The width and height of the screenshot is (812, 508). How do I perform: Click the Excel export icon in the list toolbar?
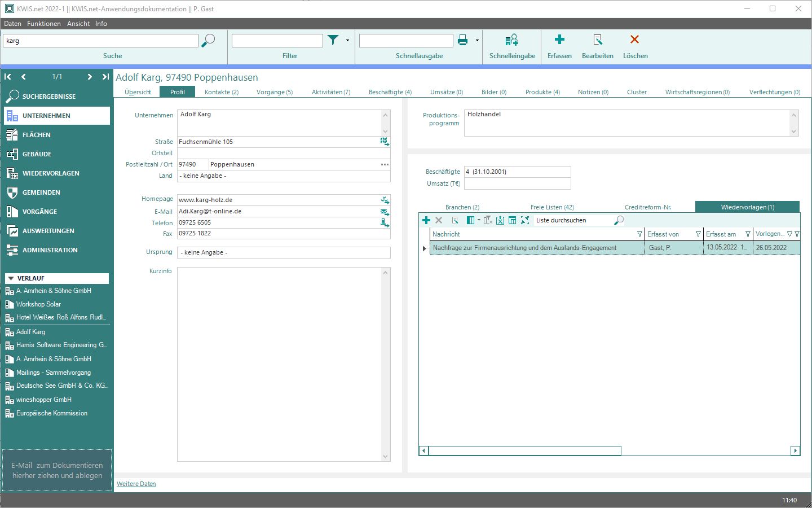tap(500, 220)
